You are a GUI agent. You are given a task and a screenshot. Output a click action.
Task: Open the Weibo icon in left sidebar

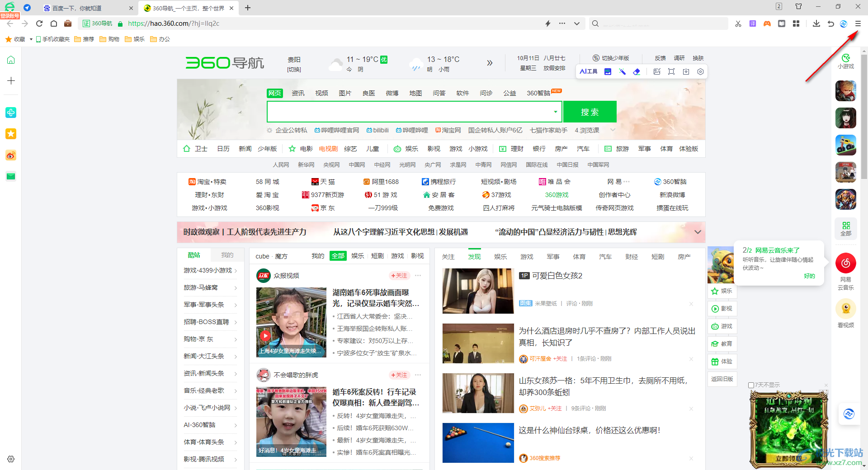(11, 155)
